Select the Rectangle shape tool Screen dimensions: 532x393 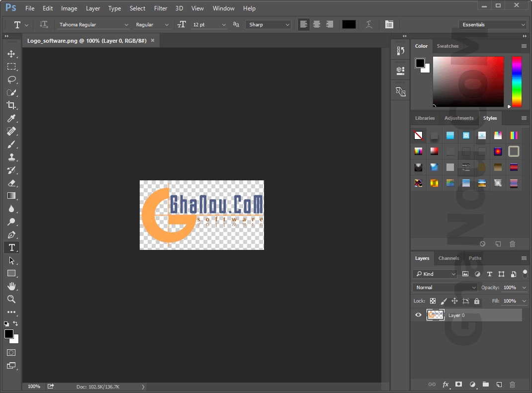[11, 273]
